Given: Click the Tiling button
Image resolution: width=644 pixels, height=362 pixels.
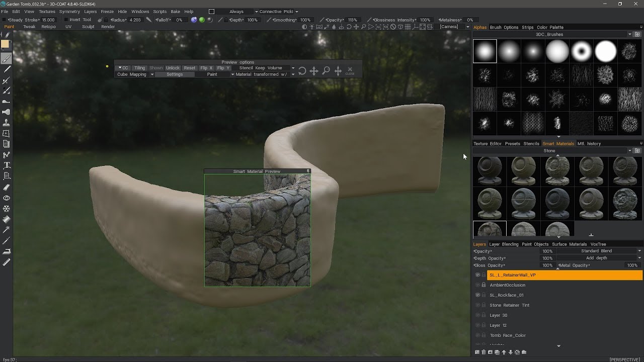Looking at the screenshot, I should coord(139,68).
